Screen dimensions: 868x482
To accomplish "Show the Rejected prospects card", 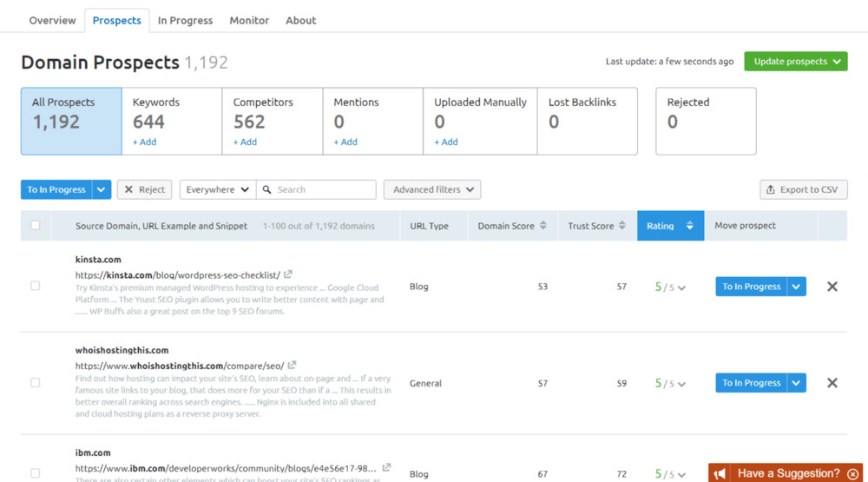I will [706, 121].
